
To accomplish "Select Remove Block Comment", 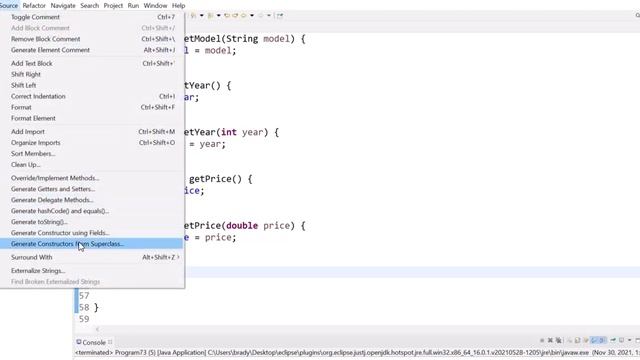I will 92,39.
